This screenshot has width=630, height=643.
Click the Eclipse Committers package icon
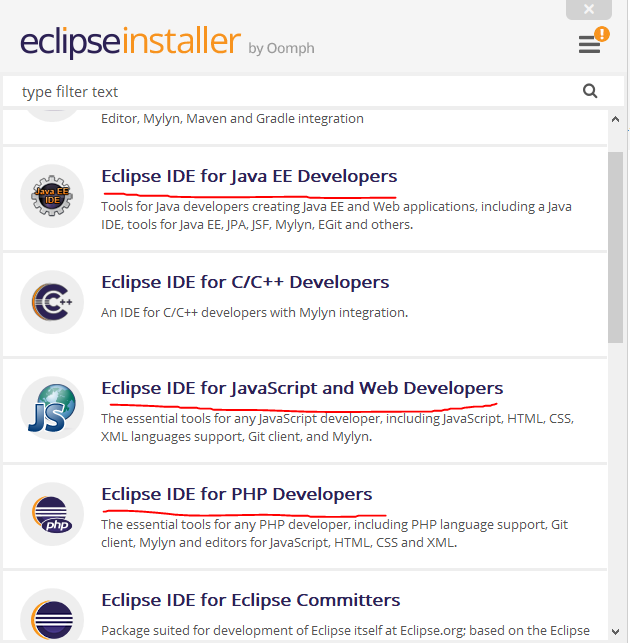click(x=52, y=615)
